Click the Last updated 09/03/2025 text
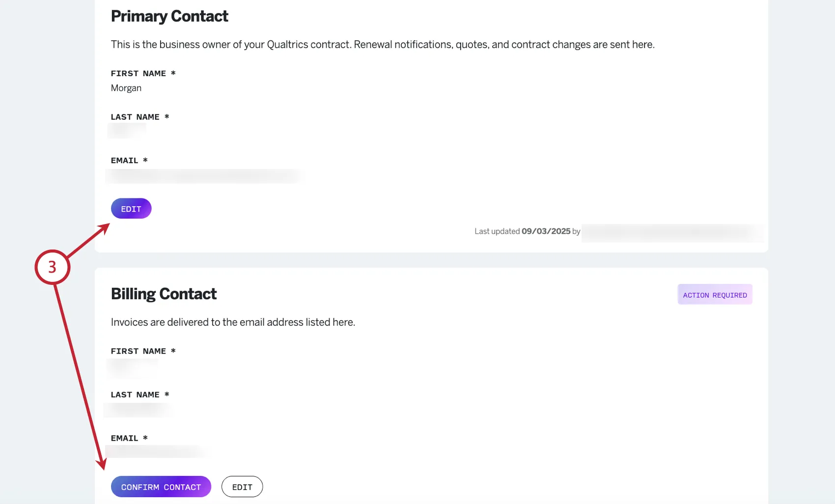 point(523,231)
